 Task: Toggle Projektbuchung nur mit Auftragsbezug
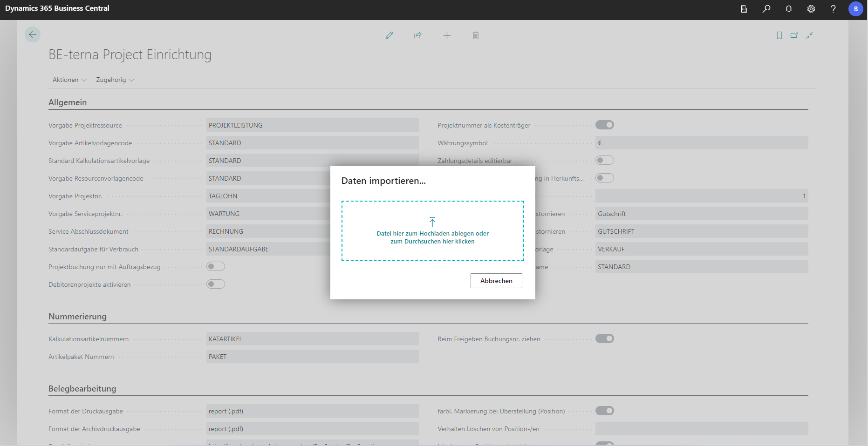[216, 266]
